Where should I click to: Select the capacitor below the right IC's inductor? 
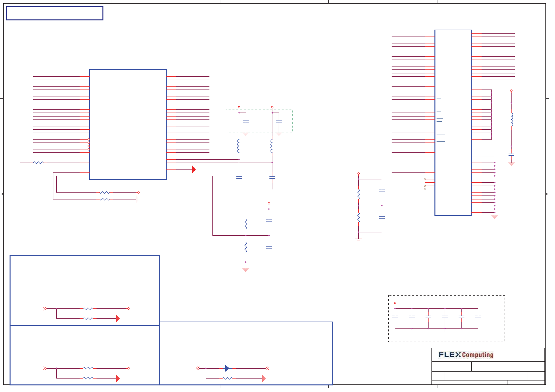click(511, 154)
